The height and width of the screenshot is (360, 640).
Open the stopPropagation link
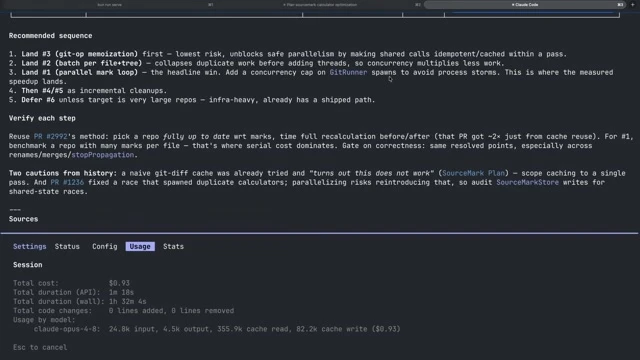102,155
